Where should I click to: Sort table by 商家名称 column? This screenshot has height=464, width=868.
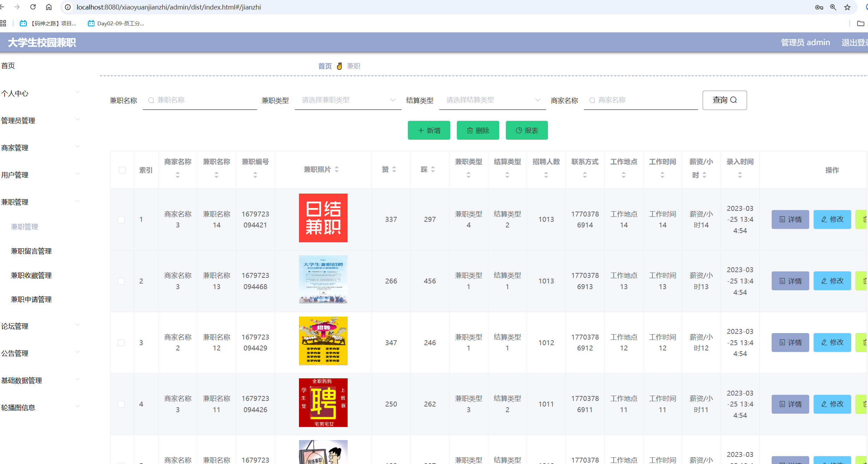tap(178, 175)
